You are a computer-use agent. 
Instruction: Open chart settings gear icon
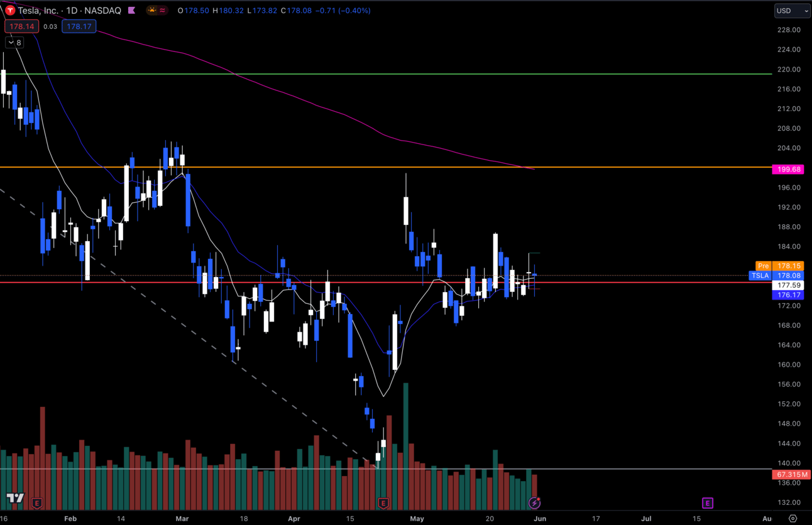(793, 519)
